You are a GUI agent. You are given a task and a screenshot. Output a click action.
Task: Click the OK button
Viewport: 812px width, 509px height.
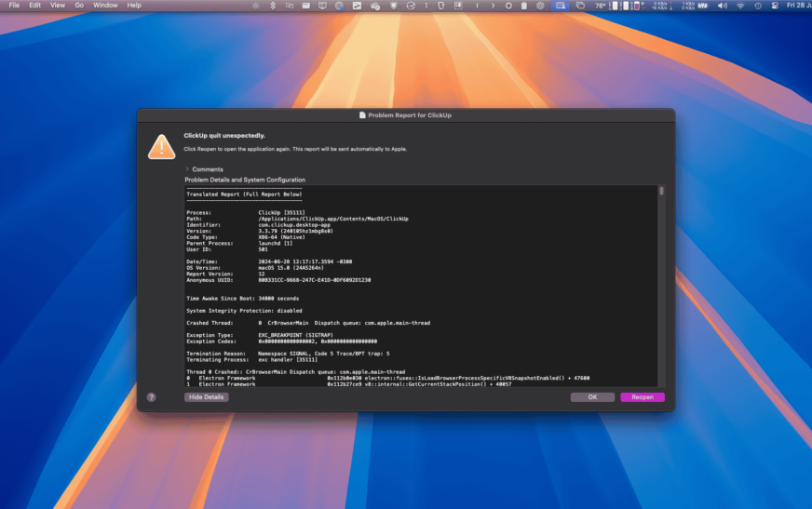coord(592,397)
